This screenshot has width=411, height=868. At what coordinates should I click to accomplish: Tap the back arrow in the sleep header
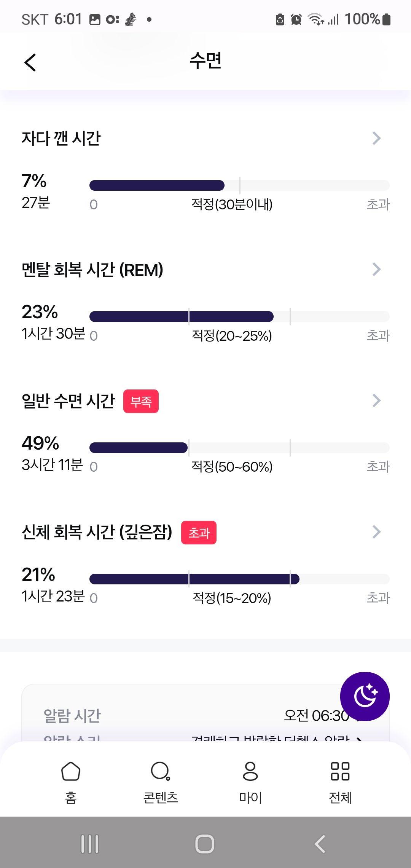pyautogui.click(x=30, y=62)
